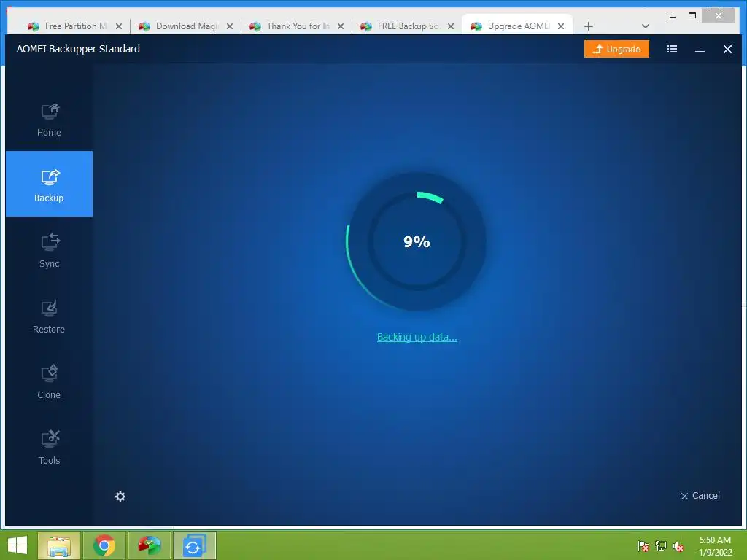Click the 'Backing up data...' link

pos(417,337)
